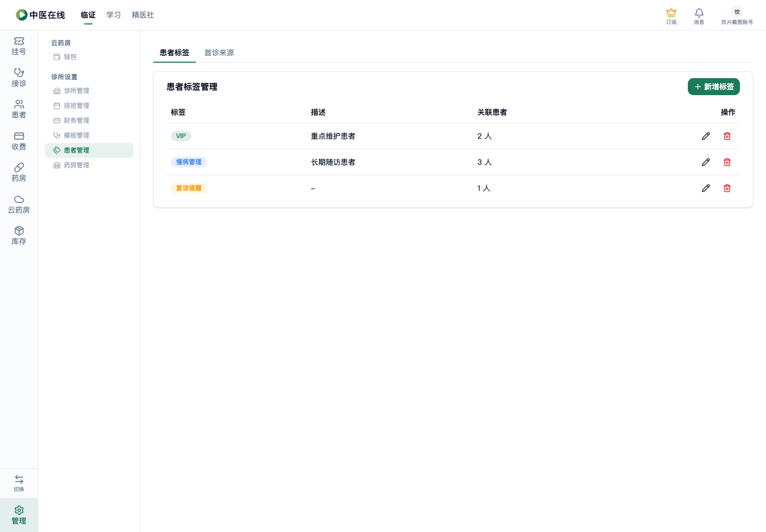Click the 重点维护患者 description
The width and height of the screenshot is (766, 532).
point(333,136)
